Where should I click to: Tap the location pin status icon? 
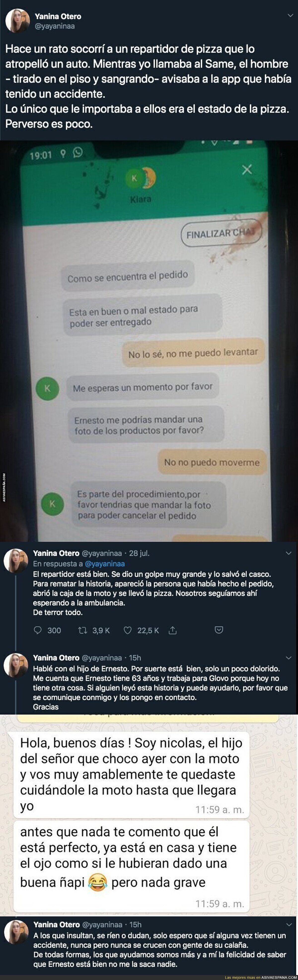tap(63, 154)
